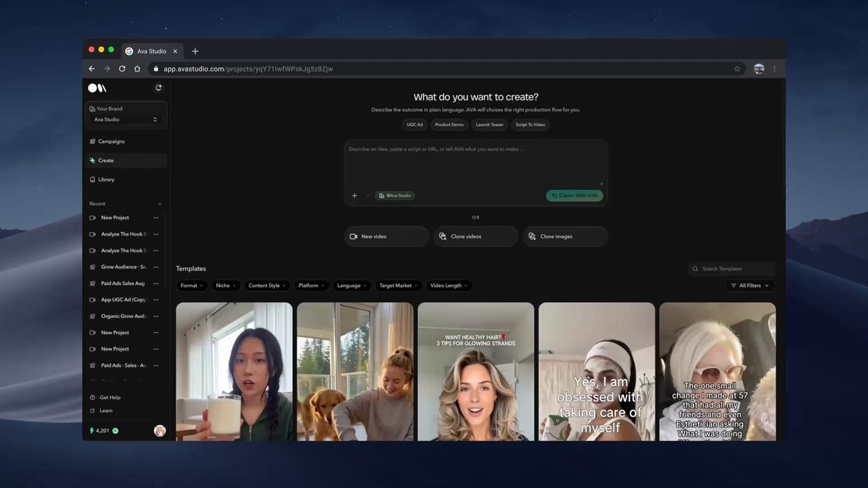Open the Chrome three-dot menu

tap(775, 69)
